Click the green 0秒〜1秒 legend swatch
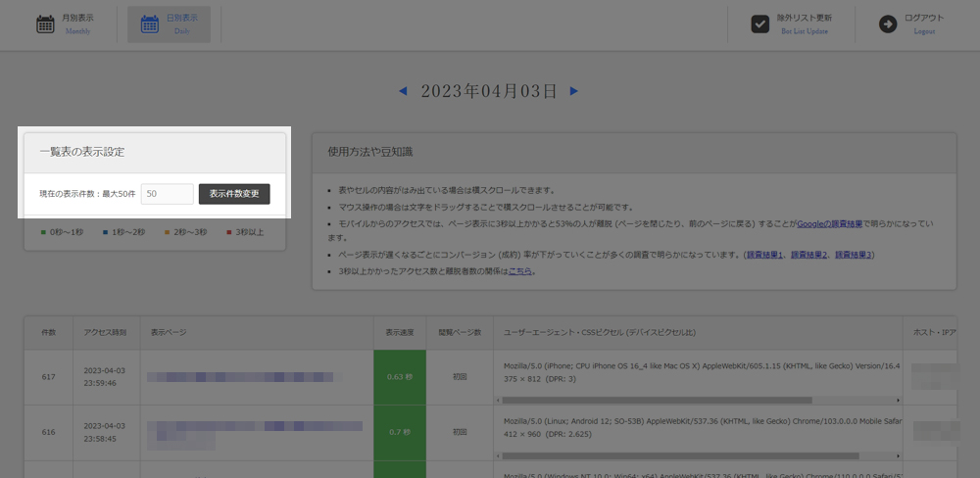Screen dimensions: 980x478 click(x=43, y=232)
